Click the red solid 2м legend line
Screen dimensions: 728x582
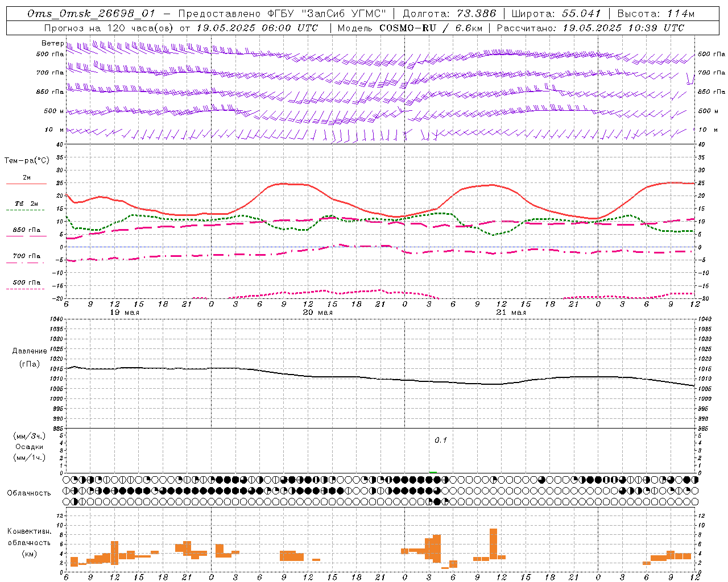click(26, 184)
